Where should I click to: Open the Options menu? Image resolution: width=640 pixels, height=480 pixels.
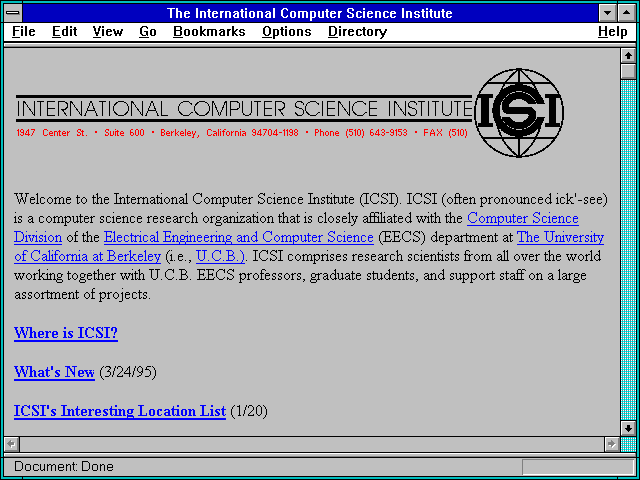[287, 31]
